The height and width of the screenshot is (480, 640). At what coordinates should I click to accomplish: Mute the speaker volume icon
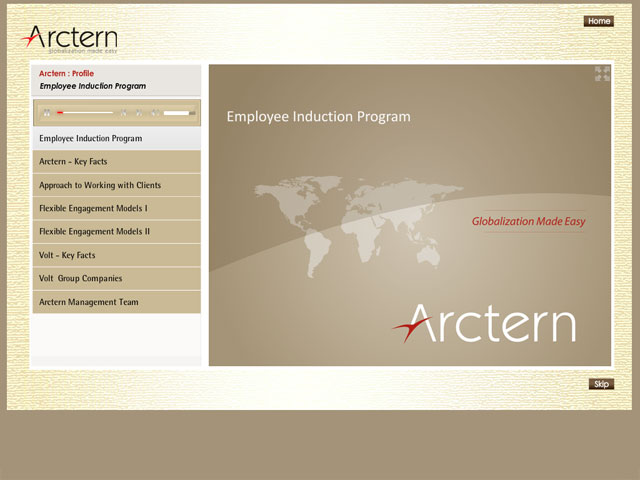click(154, 113)
